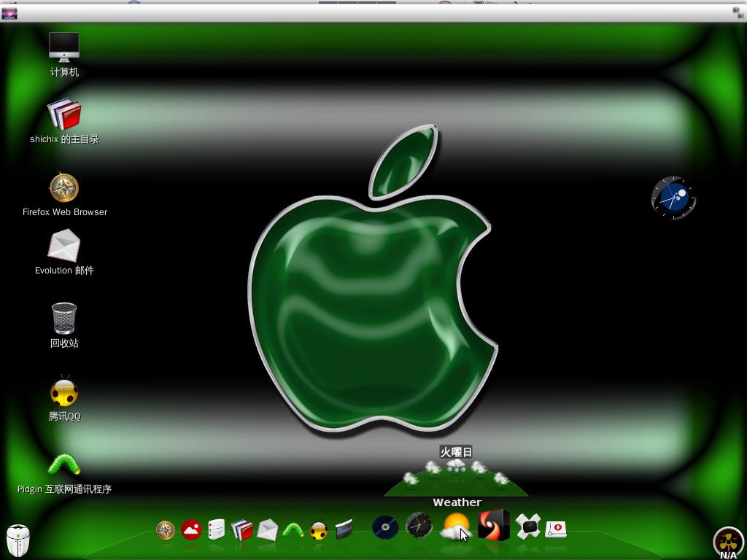Screen dimensions: 747x560
Task: Click the white X-shaped icon in the dock
Action: [x=528, y=526]
